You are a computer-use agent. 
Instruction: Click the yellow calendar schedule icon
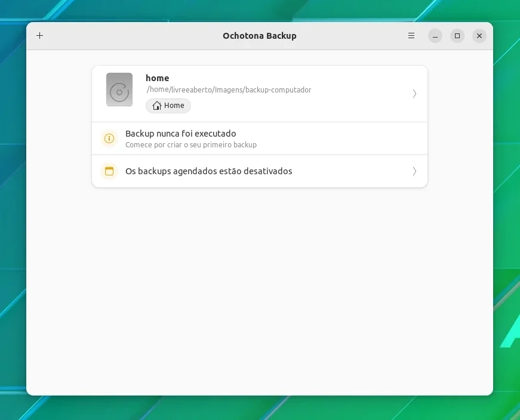[x=109, y=171]
